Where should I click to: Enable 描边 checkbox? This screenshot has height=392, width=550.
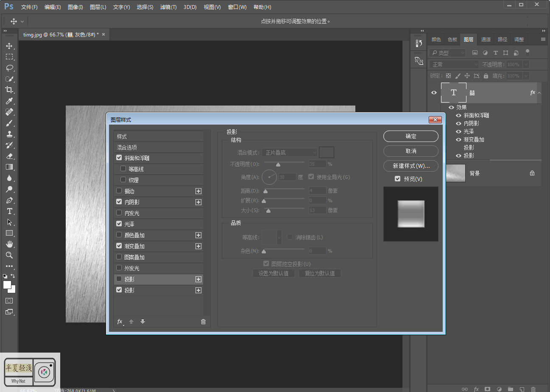point(119,191)
